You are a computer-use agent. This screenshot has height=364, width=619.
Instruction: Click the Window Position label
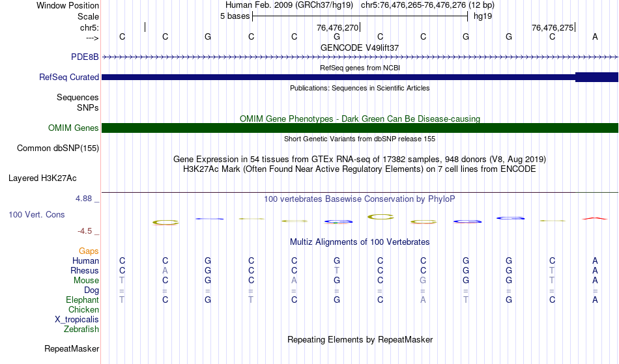point(68,5)
